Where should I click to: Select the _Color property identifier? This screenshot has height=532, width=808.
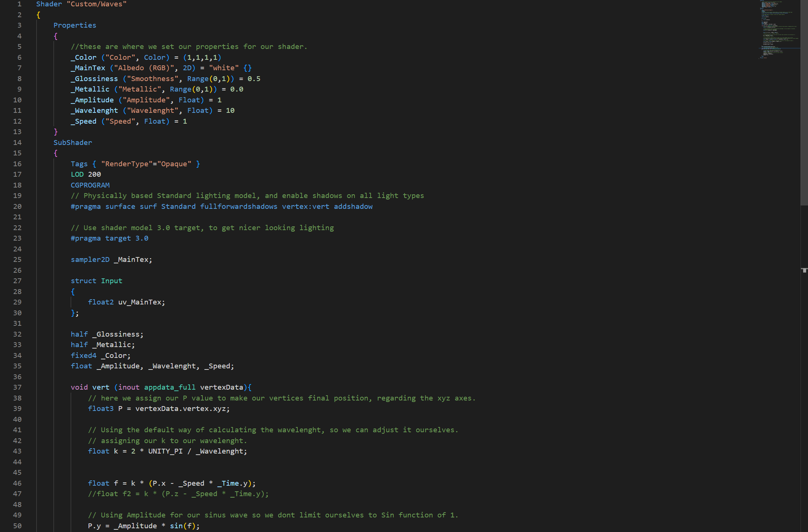coord(83,57)
